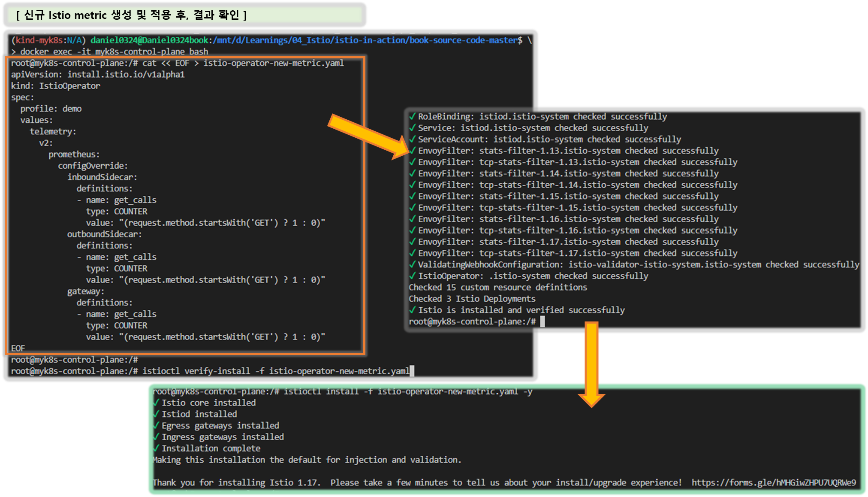Click 'docker exec -it myk8s-control-plane bash' text
The width and height of the screenshot is (868, 497).
(114, 52)
